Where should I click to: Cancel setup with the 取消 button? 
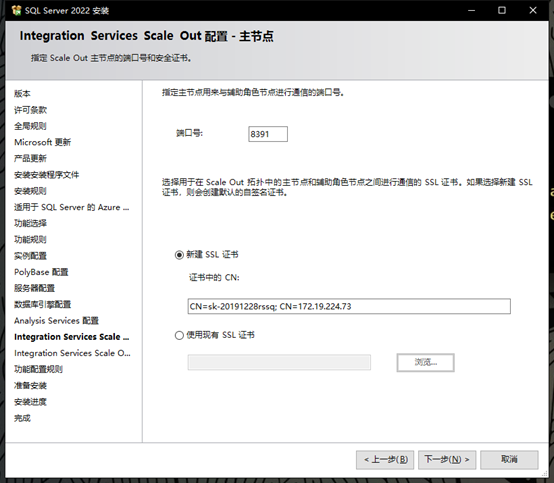pos(509,459)
